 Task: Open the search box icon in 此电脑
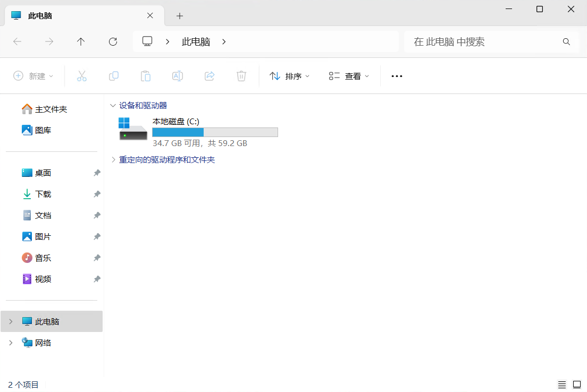pos(566,41)
